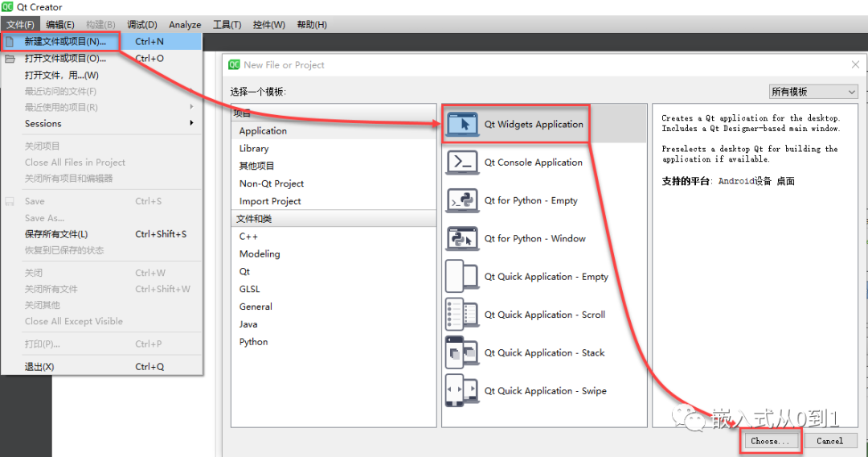Open the 帮助(H) menu
868x457 pixels.
coord(312,24)
